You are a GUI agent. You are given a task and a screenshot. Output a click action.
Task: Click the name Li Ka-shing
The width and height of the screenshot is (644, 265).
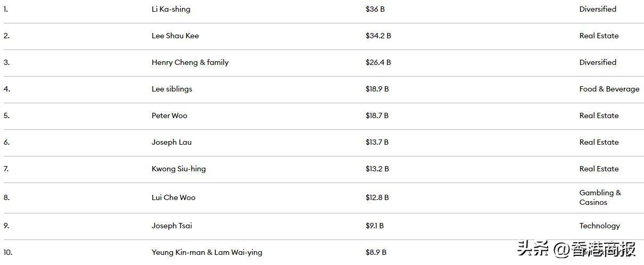pos(170,9)
